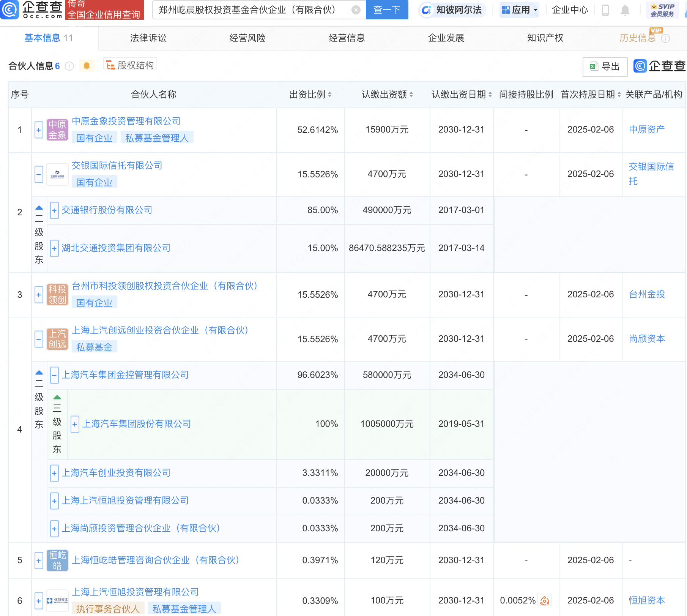Image resolution: width=687 pixels, height=616 pixels.
Task: Click the 中原金象 company logo
Action: pyautogui.click(x=57, y=130)
